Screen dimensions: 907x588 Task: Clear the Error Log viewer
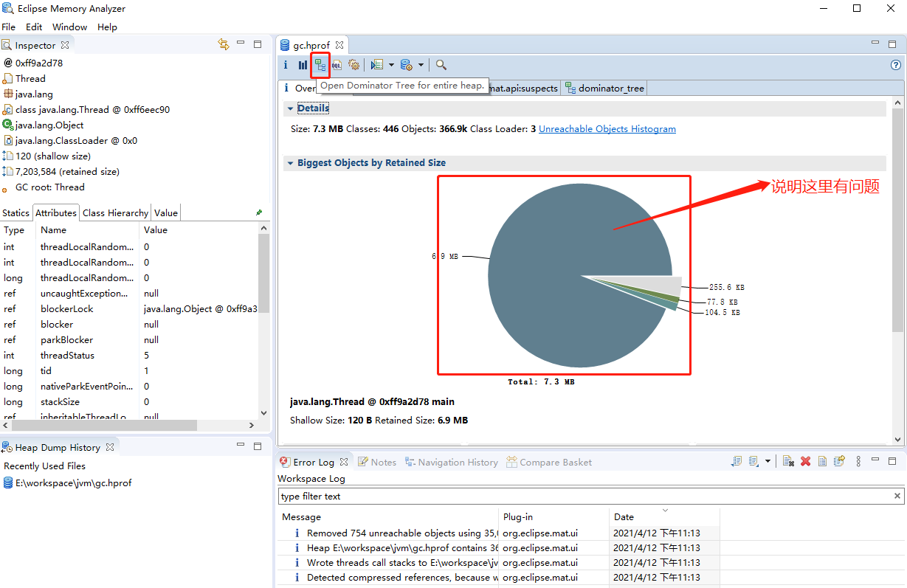(788, 461)
